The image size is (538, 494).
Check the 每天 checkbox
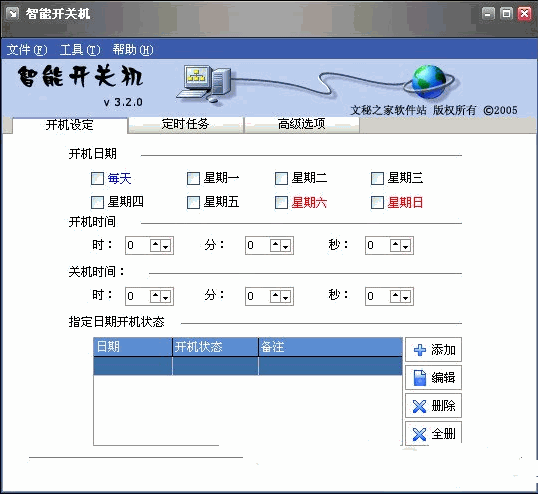click(97, 178)
